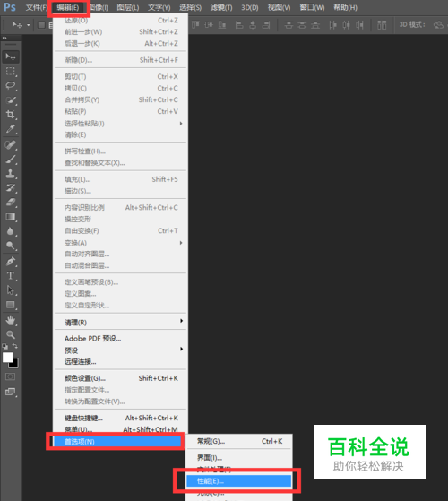Viewport: 448px width, 501px height.
Task: Choose 性能(E)... in preferences submenu
Action: tap(239, 481)
